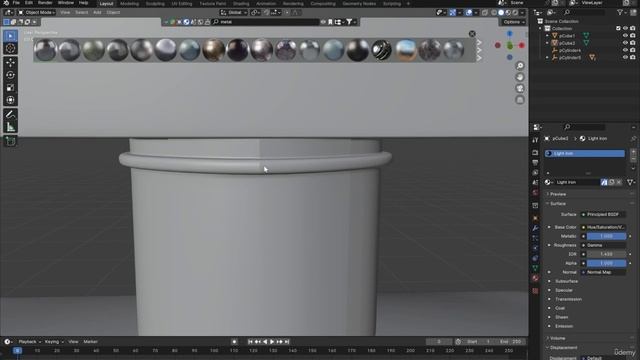Collapse the Surface panel
Screen dimensions: 640x360
(x=558, y=203)
